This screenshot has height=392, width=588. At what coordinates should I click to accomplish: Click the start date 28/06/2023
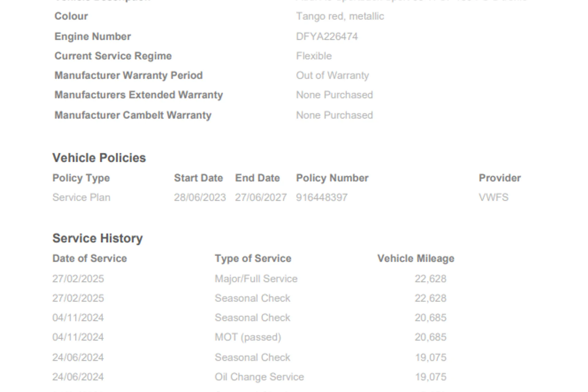click(x=200, y=197)
